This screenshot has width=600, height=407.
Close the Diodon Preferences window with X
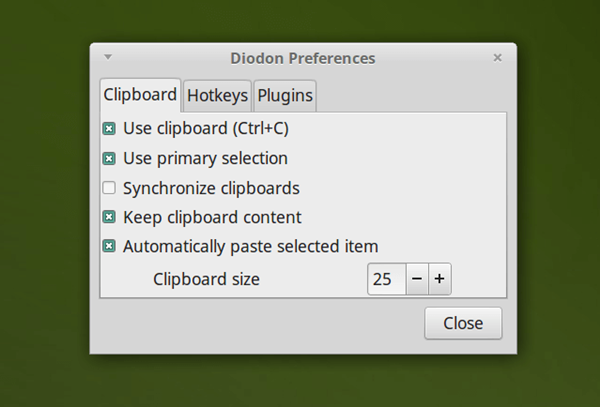click(x=498, y=58)
